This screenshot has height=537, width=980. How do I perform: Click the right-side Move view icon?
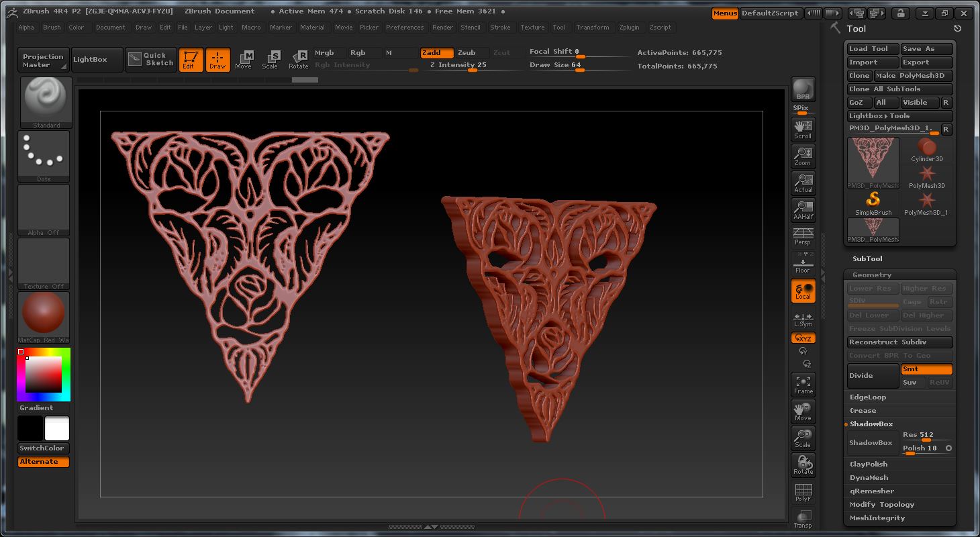click(803, 411)
